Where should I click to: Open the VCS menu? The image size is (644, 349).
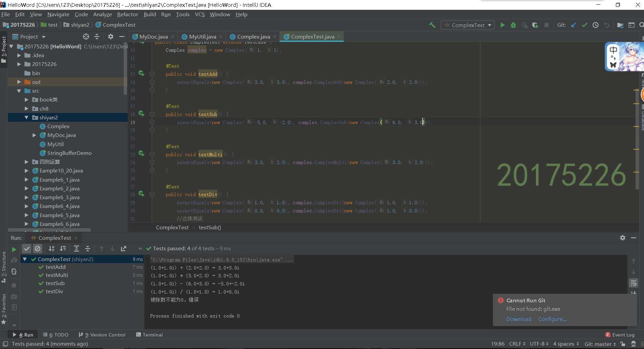pyautogui.click(x=200, y=14)
